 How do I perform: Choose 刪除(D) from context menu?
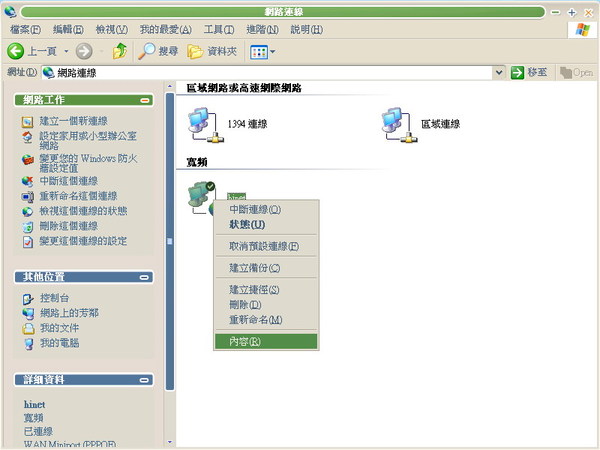point(266,305)
